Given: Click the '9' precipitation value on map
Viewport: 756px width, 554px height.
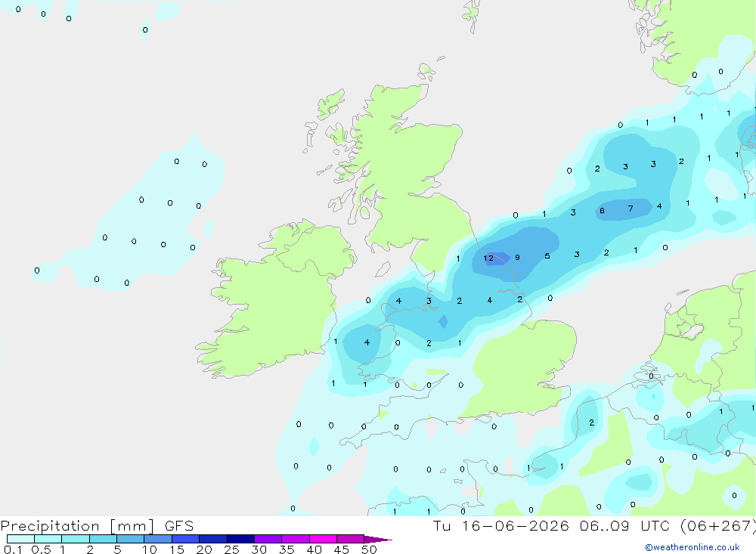Looking at the screenshot, I should 517,258.
